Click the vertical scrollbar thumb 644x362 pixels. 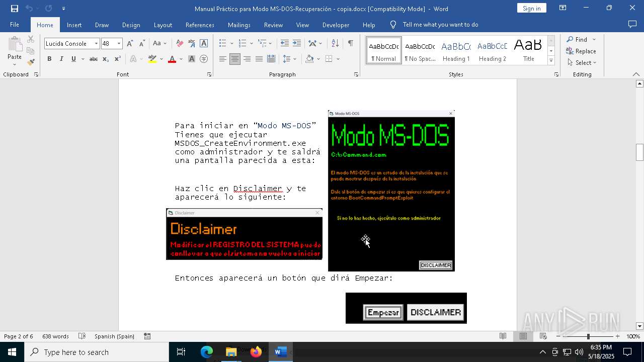point(639,152)
